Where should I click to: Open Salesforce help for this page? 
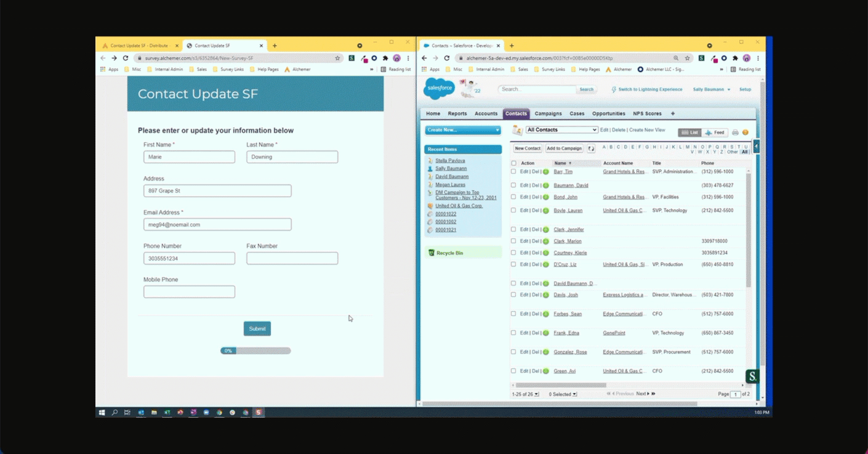[x=745, y=132]
